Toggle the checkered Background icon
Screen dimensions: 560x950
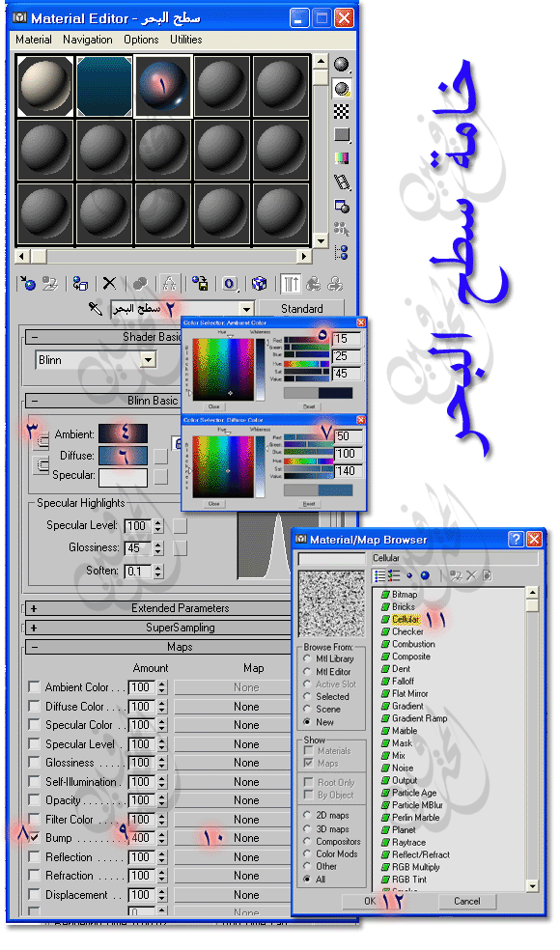(342, 111)
